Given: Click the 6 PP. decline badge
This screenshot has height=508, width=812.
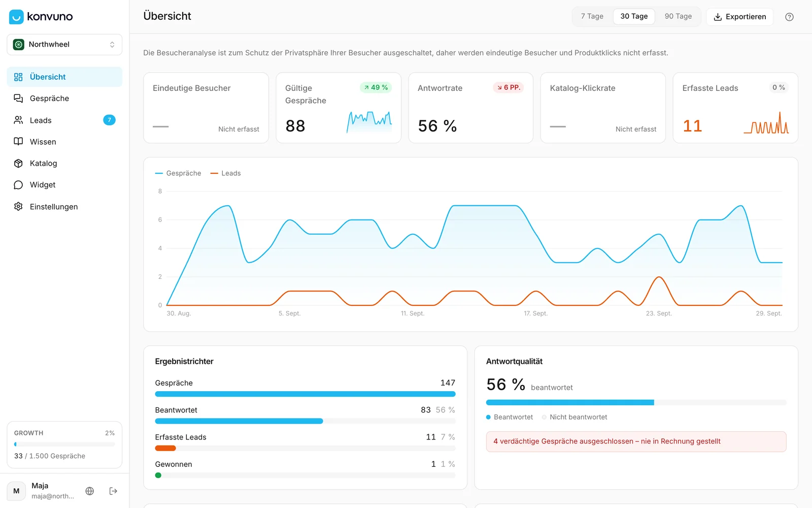Looking at the screenshot, I should [509, 87].
